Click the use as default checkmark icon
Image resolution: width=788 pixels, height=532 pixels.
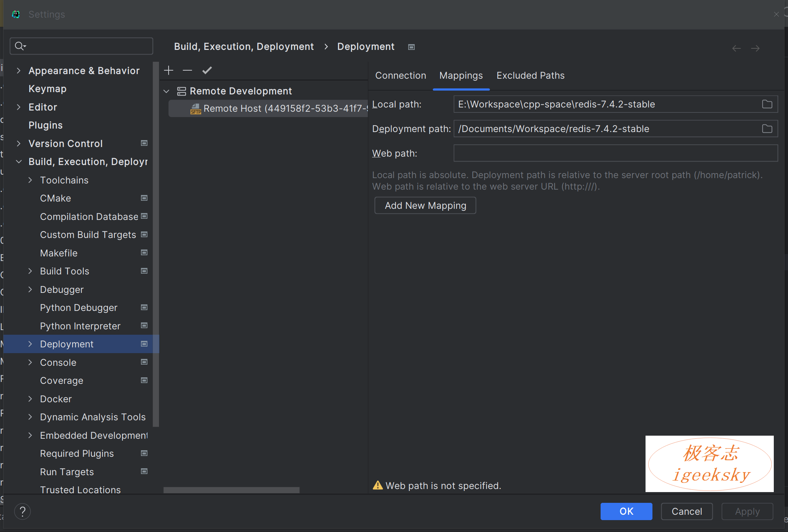pos(207,70)
